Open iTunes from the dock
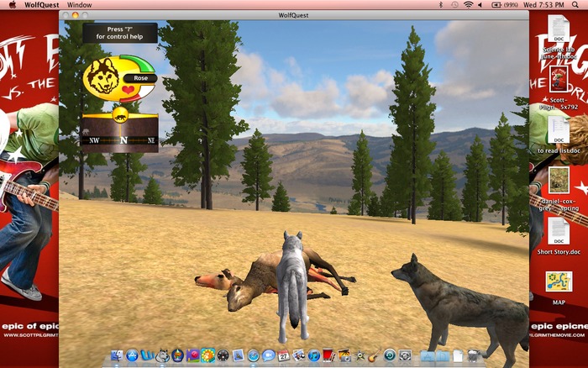The image size is (588, 368). 314,355
